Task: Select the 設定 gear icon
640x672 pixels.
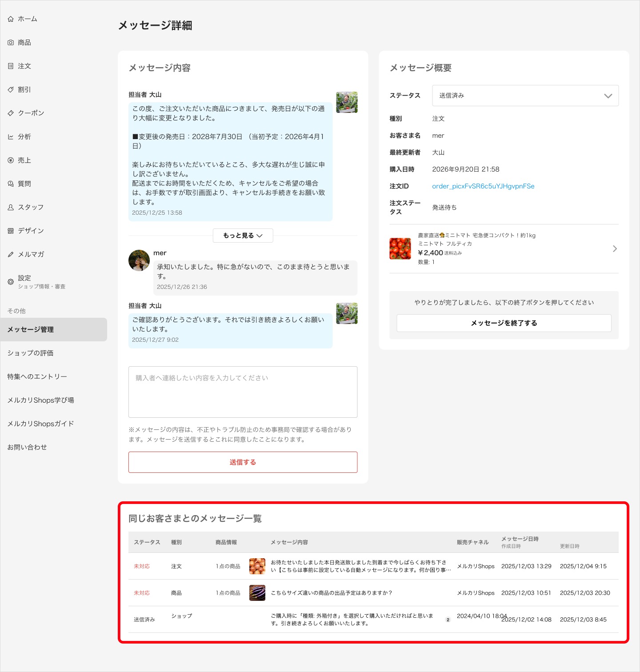Action: [11, 282]
